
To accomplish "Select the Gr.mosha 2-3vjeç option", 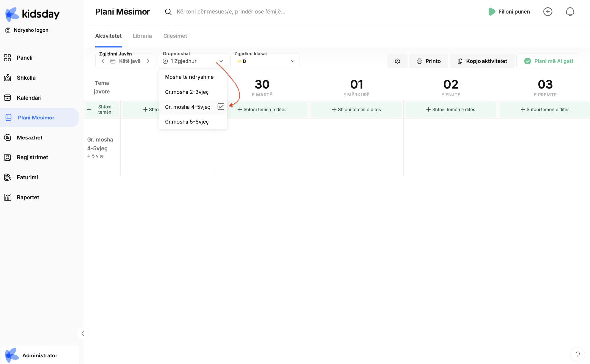I will [x=187, y=92].
